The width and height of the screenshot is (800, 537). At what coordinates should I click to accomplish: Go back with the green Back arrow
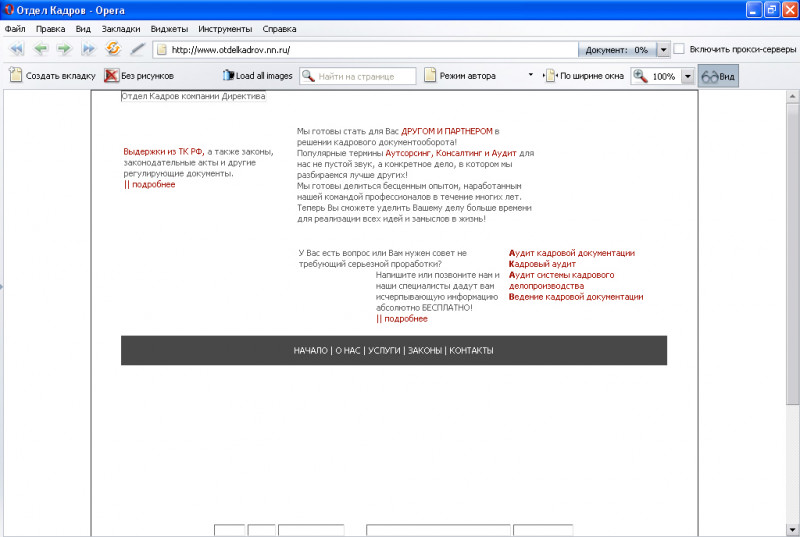[41, 49]
